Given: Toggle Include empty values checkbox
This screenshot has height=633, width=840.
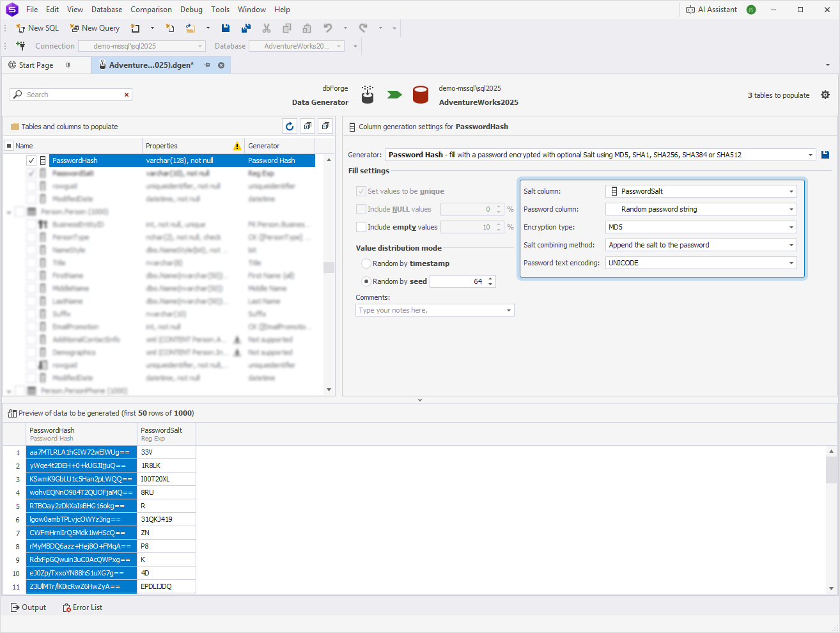Looking at the screenshot, I should coord(361,227).
